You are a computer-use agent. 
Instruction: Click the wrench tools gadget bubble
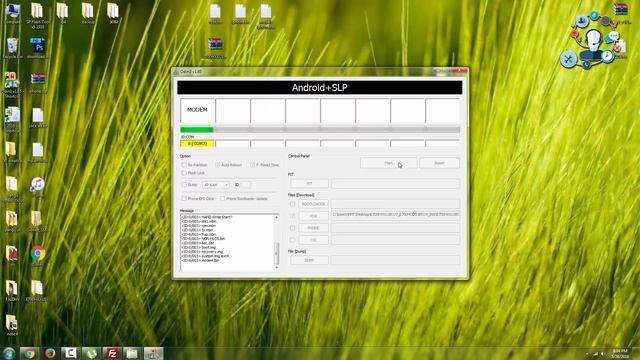coord(568,59)
